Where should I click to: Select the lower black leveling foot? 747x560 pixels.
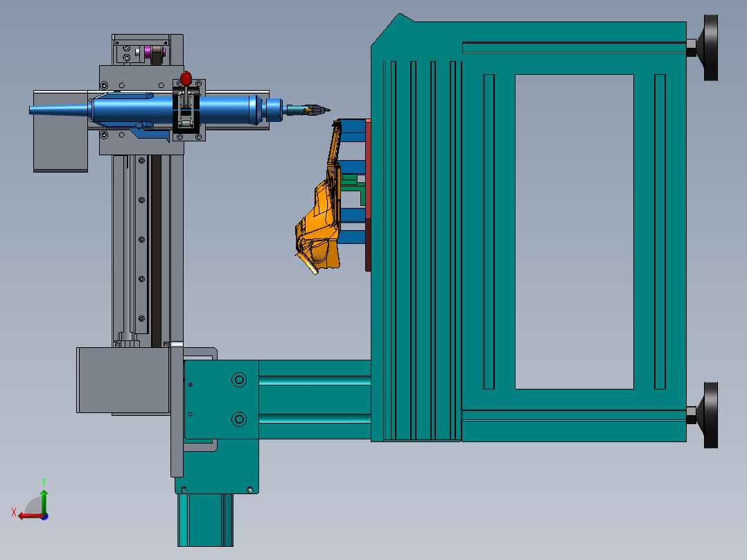(x=710, y=415)
